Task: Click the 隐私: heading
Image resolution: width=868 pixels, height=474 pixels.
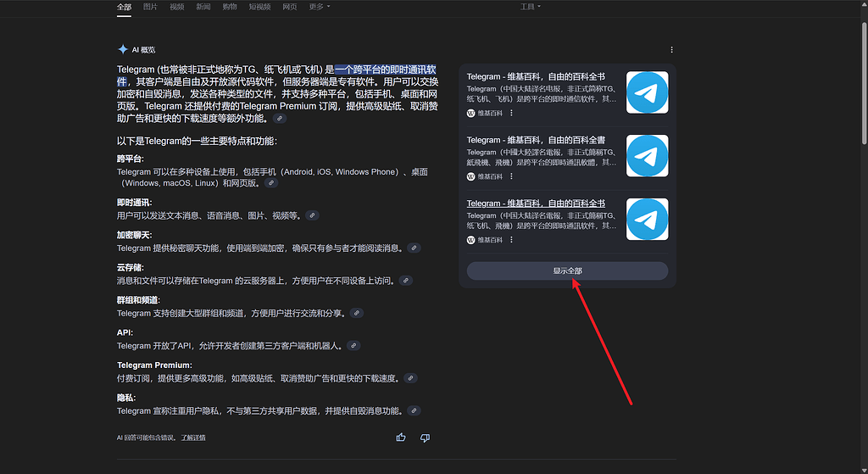Action: [126, 398]
